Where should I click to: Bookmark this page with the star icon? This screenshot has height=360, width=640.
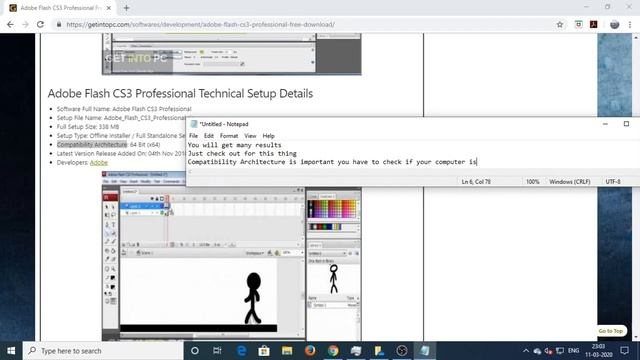tap(560, 24)
